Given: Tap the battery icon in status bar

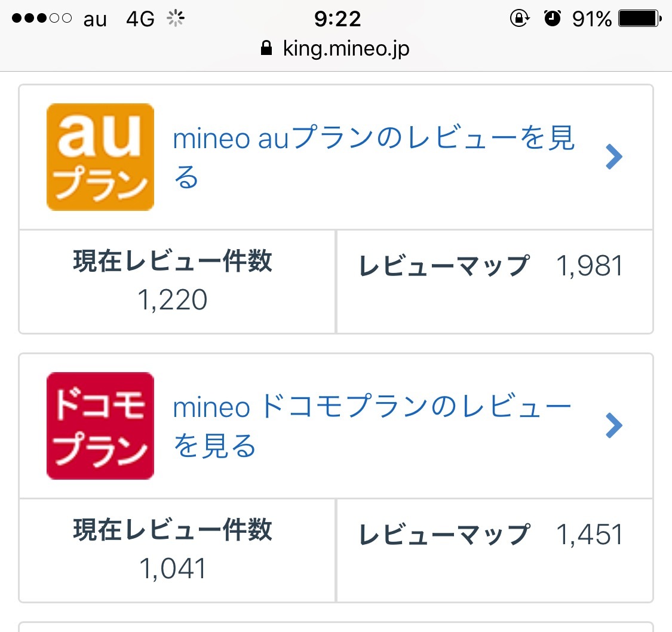Looking at the screenshot, I should pyautogui.click(x=640, y=19).
